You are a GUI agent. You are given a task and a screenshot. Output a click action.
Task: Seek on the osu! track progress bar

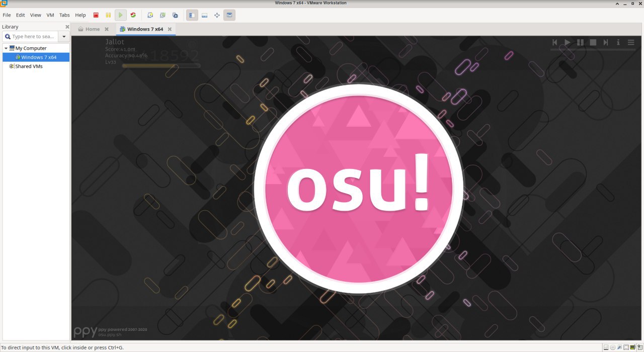point(593,50)
